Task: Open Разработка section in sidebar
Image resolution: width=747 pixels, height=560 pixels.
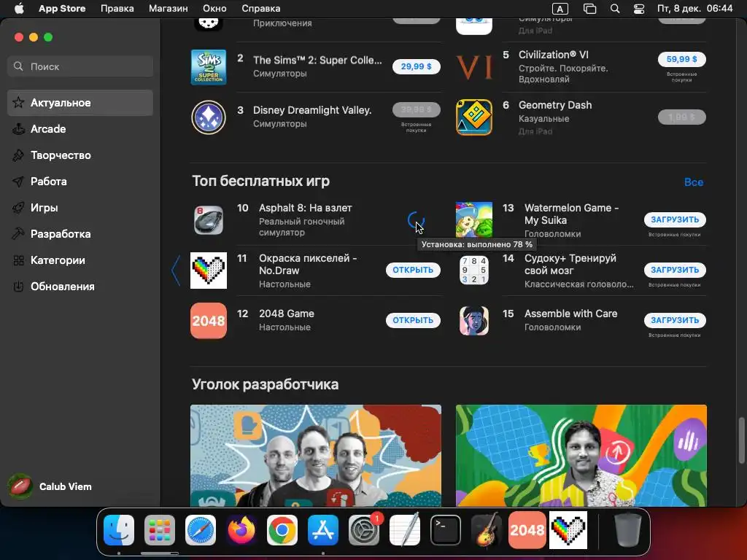Action: 80,234
